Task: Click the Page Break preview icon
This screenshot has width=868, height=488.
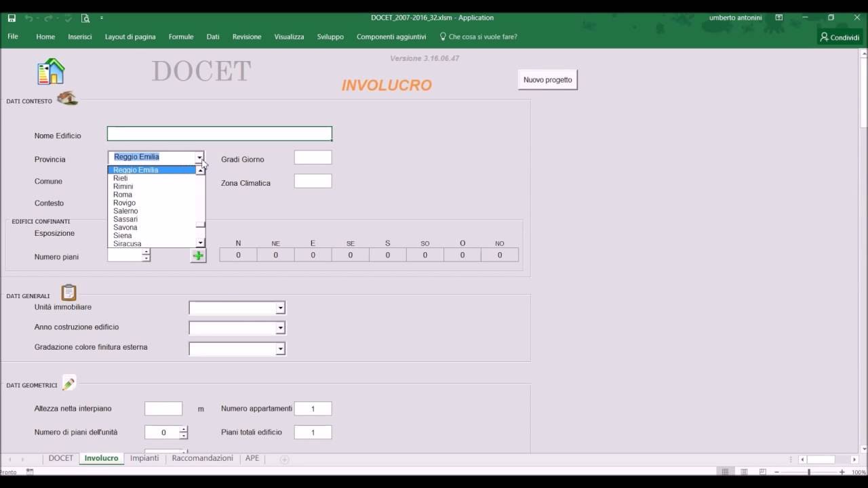Action: tap(763, 472)
